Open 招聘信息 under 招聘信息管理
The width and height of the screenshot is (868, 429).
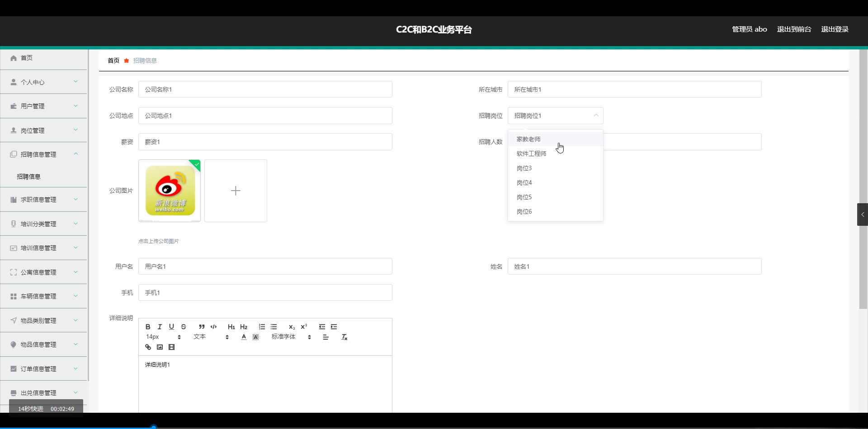pyautogui.click(x=28, y=176)
